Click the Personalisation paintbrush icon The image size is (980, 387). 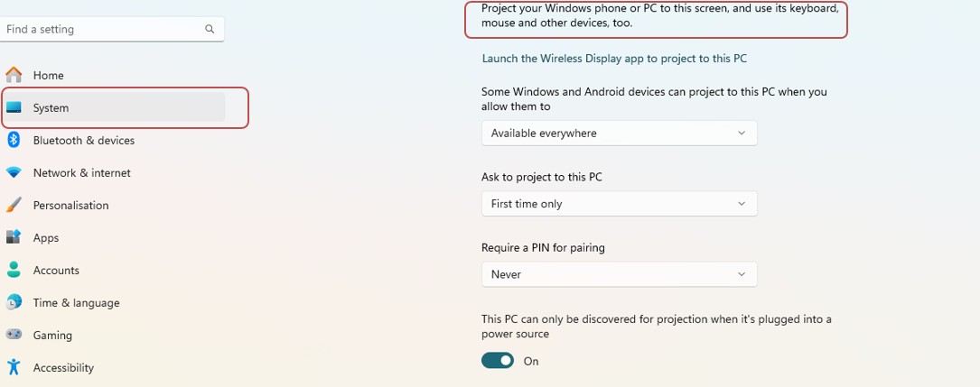coord(14,205)
